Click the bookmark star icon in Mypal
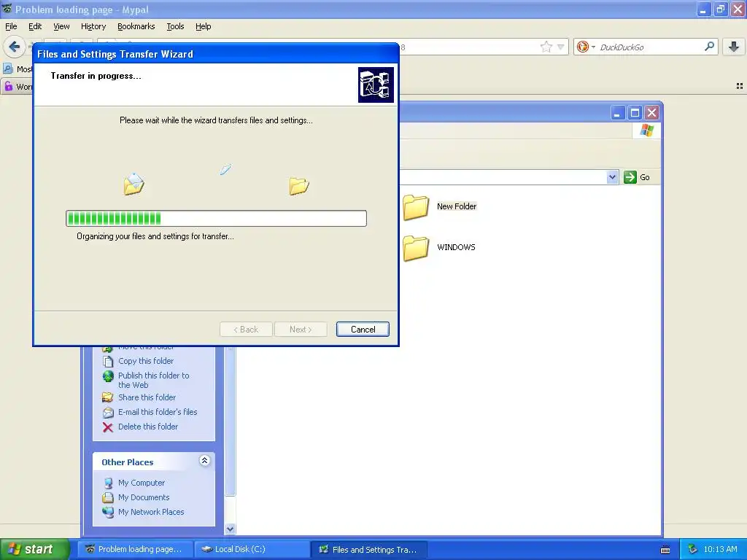 pyautogui.click(x=546, y=47)
